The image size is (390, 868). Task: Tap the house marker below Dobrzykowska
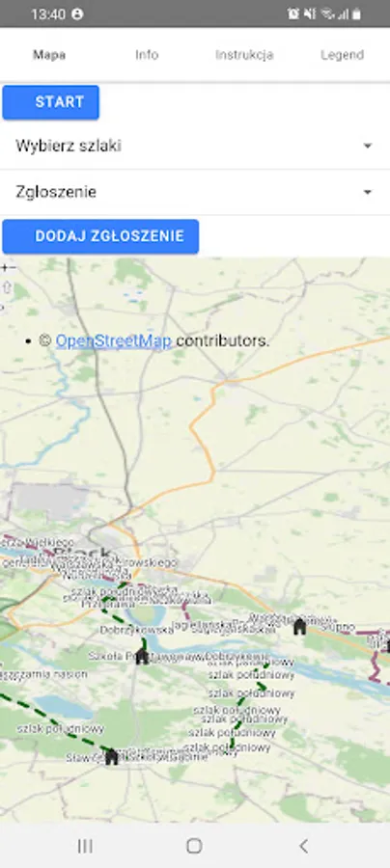(142, 657)
